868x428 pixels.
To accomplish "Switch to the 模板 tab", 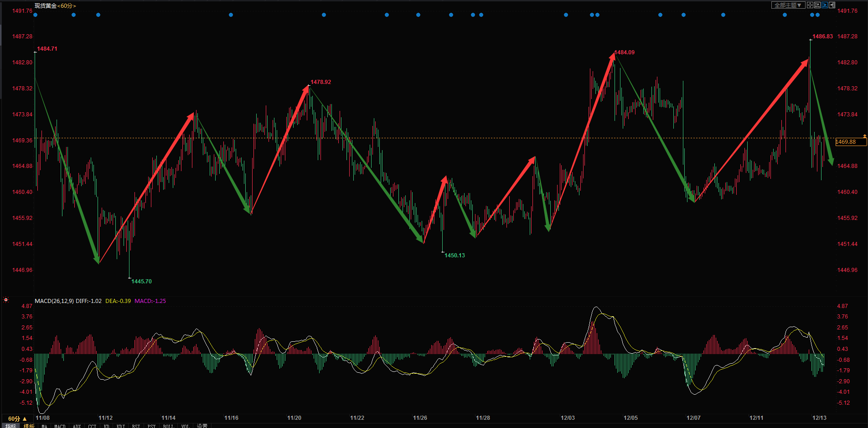I will pos(29,426).
